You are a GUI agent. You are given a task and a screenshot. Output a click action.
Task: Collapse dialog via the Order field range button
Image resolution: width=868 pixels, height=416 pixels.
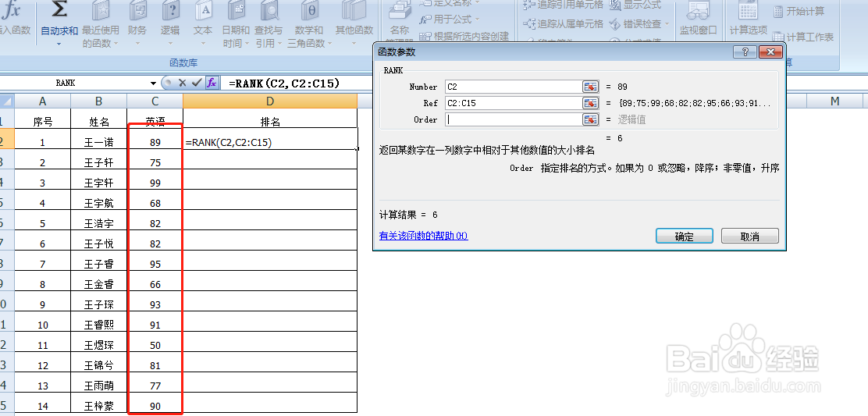[591, 119]
